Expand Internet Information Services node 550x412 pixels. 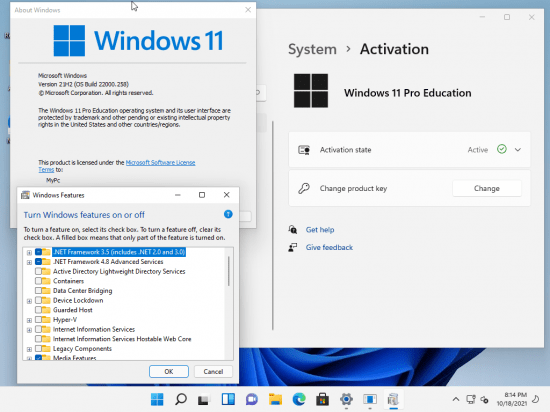29,330
